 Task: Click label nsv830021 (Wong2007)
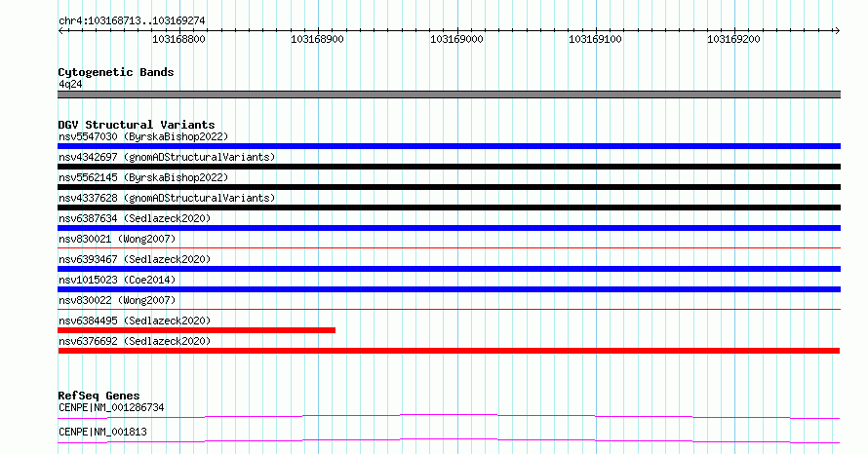coord(117,239)
